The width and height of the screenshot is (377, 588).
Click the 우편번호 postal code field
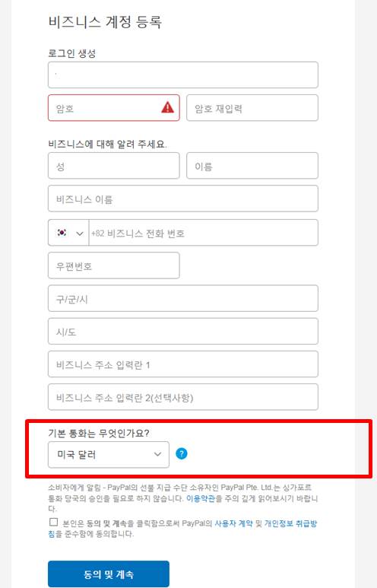tap(113, 265)
